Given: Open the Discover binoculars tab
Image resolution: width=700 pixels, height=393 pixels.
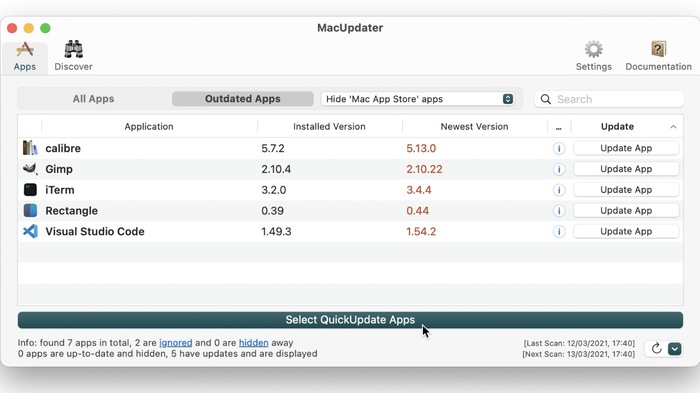Looking at the screenshot, I should [73, 57].
